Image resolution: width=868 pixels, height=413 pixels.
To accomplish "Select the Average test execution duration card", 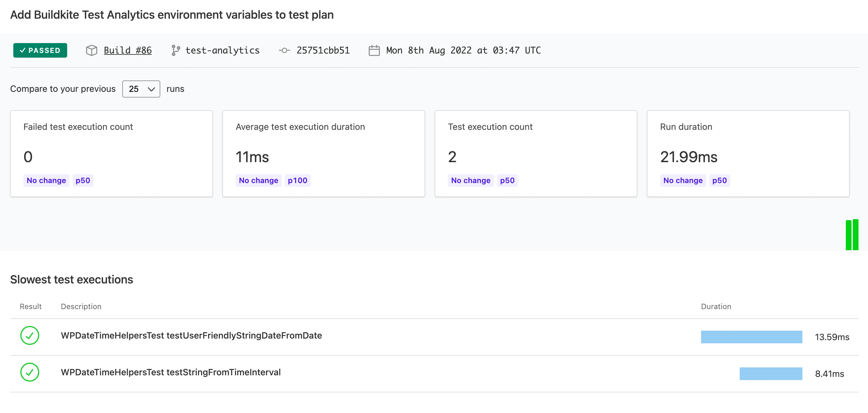I will [323, 153].
